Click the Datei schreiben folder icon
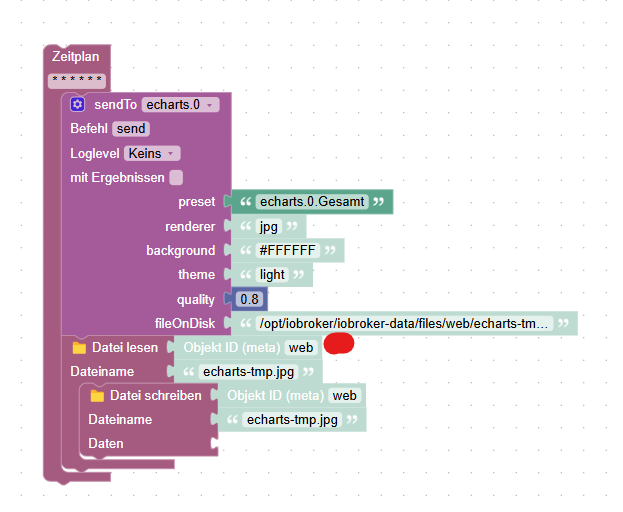 point(97,396)
